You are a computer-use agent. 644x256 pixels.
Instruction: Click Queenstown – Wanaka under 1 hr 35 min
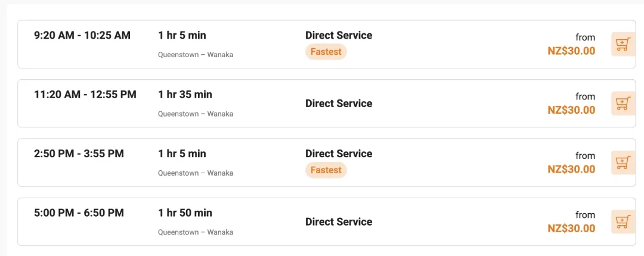196,114
